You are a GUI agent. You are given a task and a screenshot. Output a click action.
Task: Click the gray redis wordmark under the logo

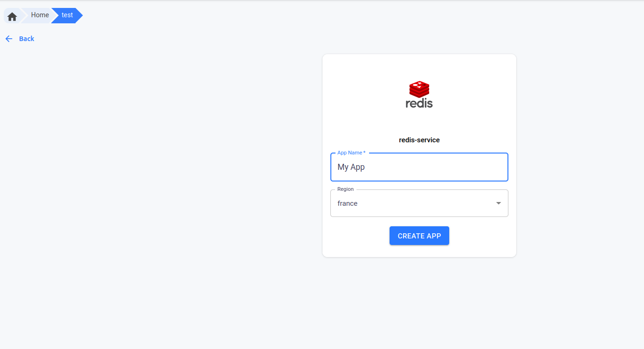click(419, 103)
